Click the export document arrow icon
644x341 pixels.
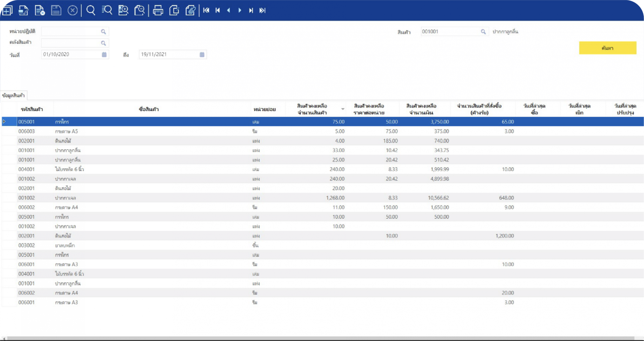coord(174,10)
